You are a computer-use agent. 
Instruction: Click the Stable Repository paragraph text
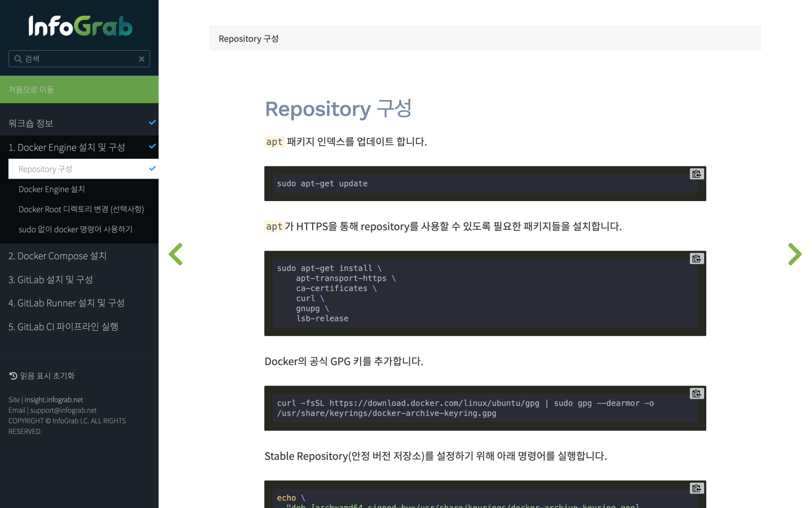436,456
